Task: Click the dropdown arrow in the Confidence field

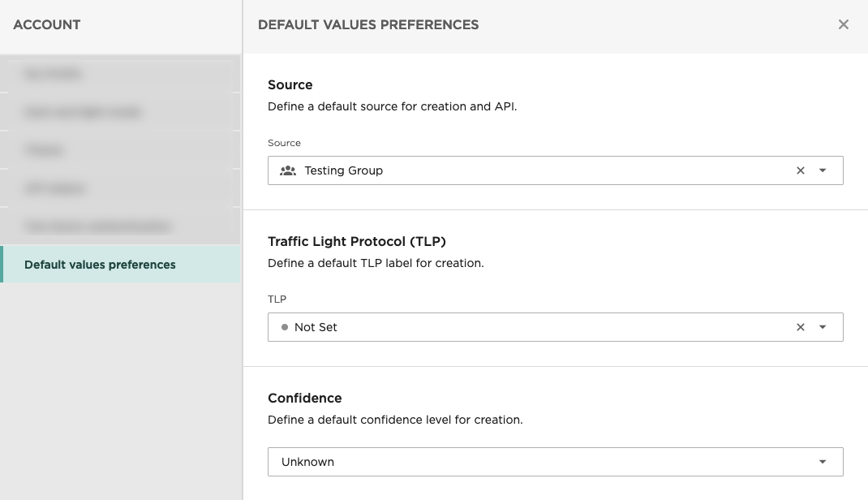Action: click(x=823, y=461)
